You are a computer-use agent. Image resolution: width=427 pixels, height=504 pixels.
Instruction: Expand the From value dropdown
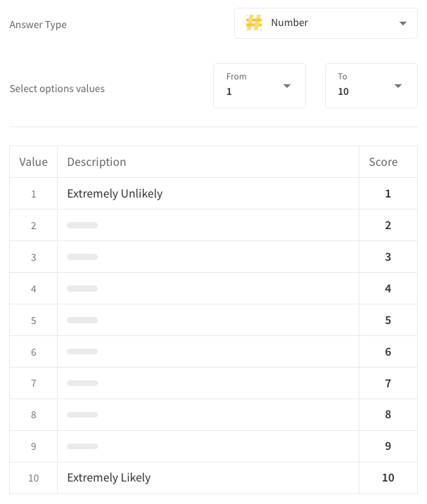pos(260,86)
